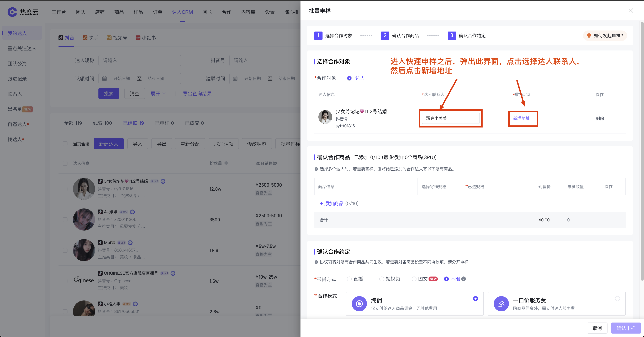Click the Orginese logo thumbnail
Screen dimensions: 644x337
pos(84,280)
